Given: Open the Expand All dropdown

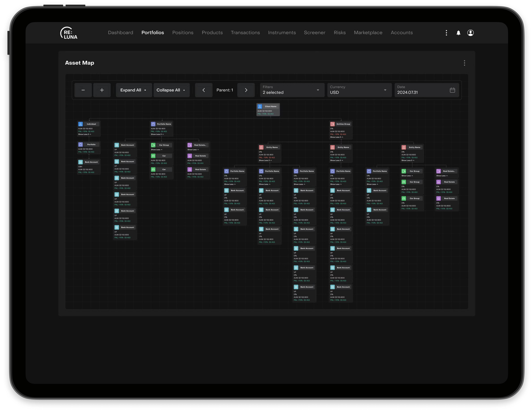Looking at the screenshot, I should point(134,90).
